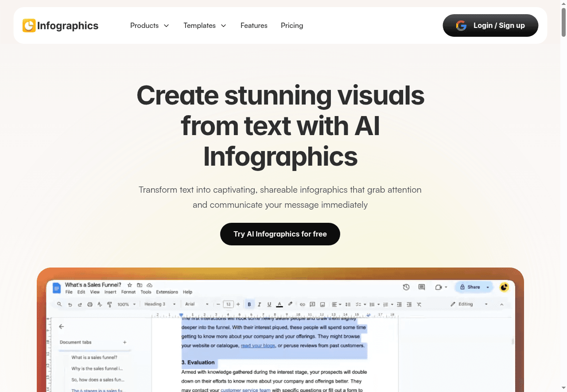Star the 'What's a Sales Funnel?' document
567x392 pixels.
pos(129,285)
